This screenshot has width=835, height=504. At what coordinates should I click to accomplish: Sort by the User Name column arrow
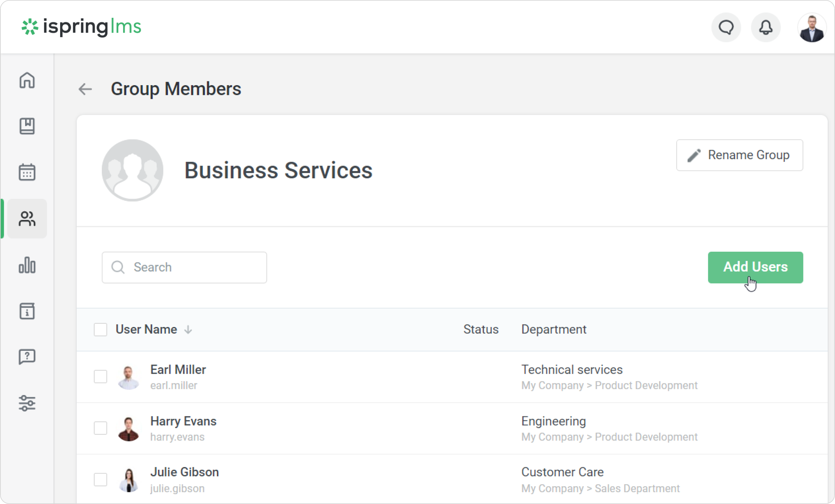click(x=188, y=330)
